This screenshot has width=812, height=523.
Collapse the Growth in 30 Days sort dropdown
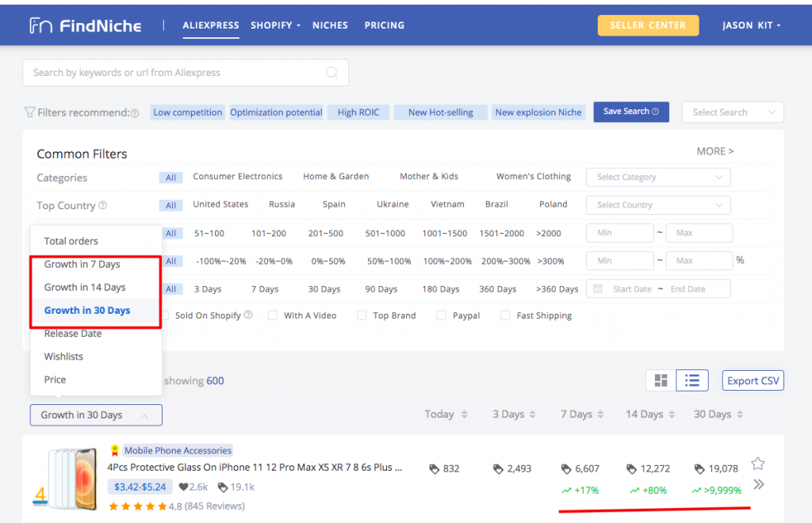pyautogui.click(x=96, y=415)
